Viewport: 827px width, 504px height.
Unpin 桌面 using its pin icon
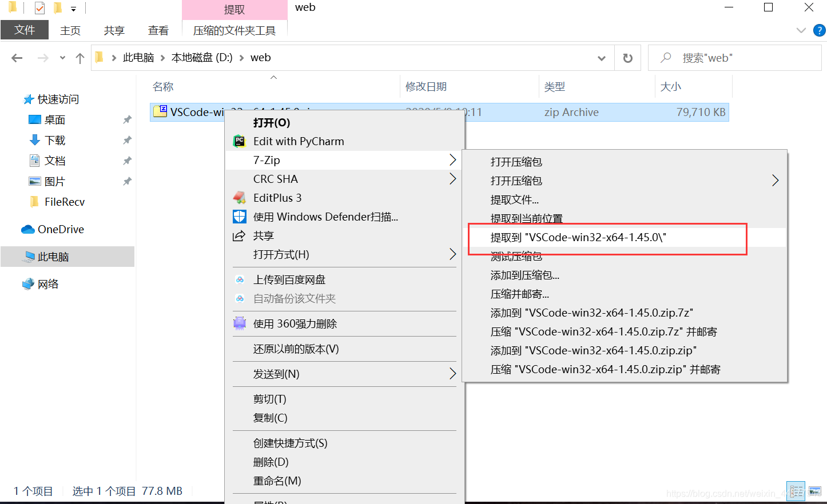click(127, 119)
